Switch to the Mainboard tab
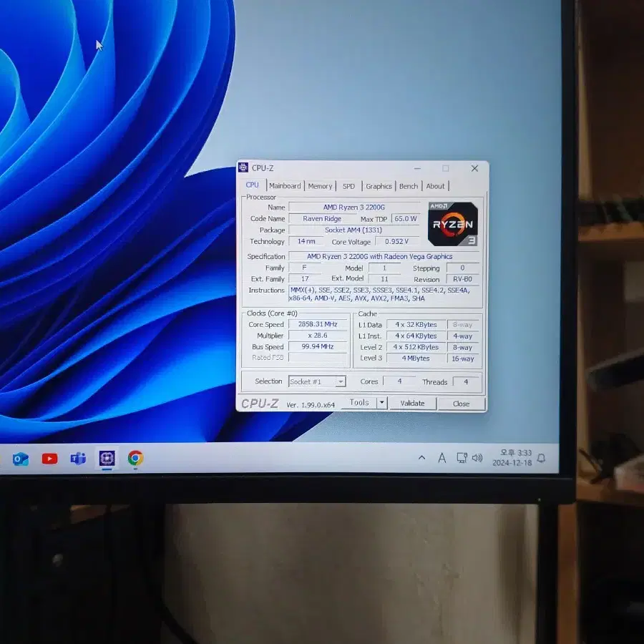The width and height of the screenshot is (644, 644). click(285, 185)
